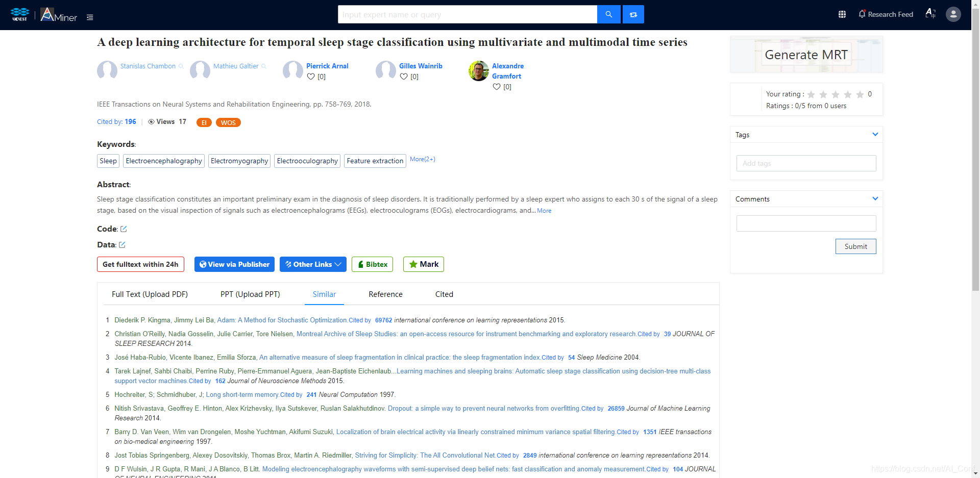The image size is (980, 478).
Task: Click the advanced search switch icon
Action: [633, 14]
